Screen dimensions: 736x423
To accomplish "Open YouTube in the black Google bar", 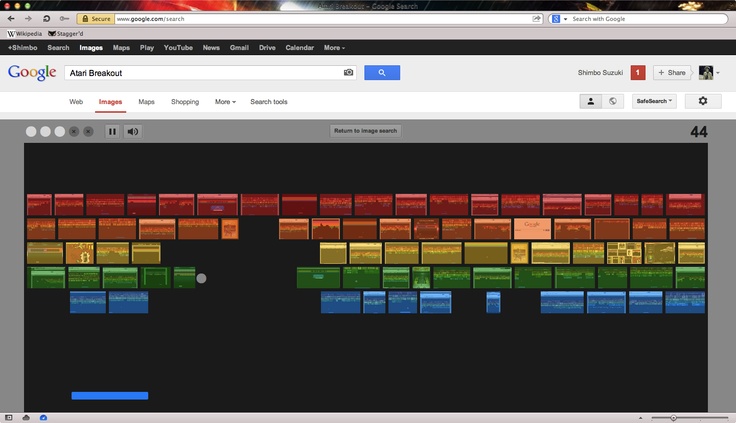I will [178, 48].
